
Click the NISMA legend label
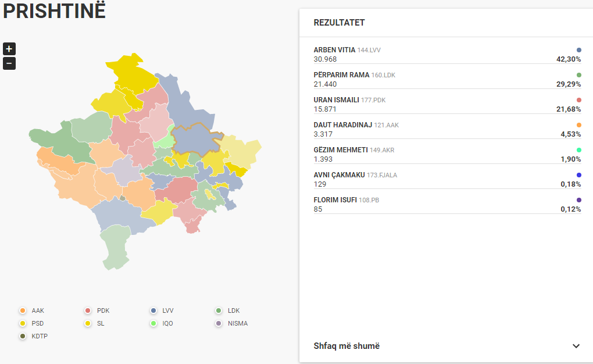[238, 323]
